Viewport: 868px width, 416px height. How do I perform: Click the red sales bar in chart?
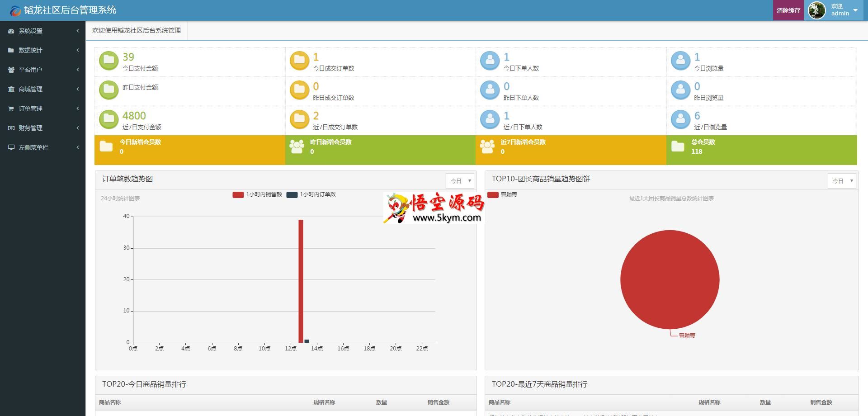click(301, 281)
